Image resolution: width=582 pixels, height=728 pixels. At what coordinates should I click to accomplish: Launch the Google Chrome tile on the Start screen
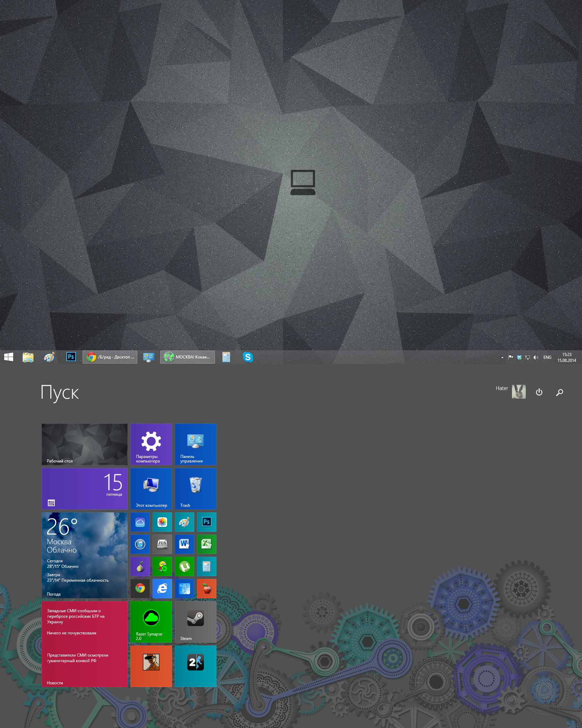[140, 589]
